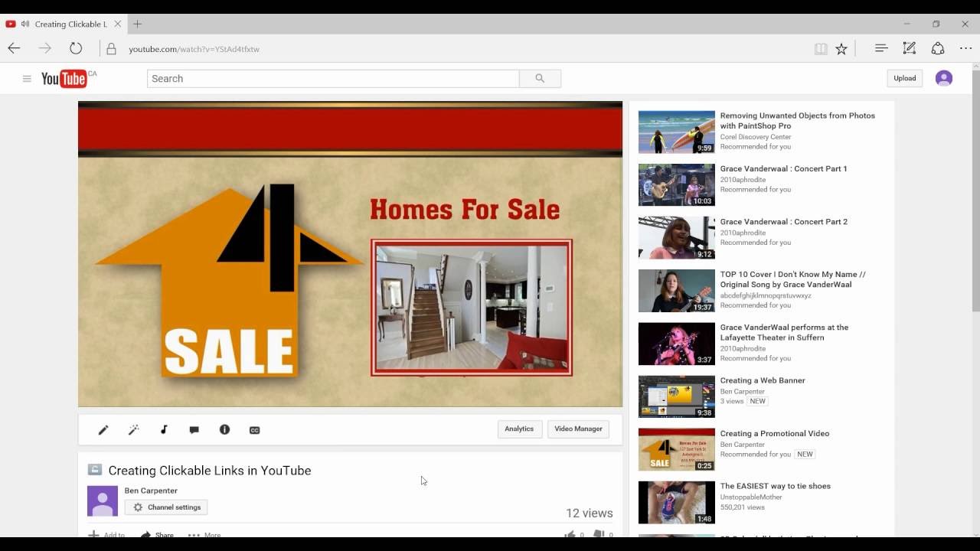Open the Edge Hub lines icon
The width and height of the screenshot is (980, 551).
click(x=881, y=48)
